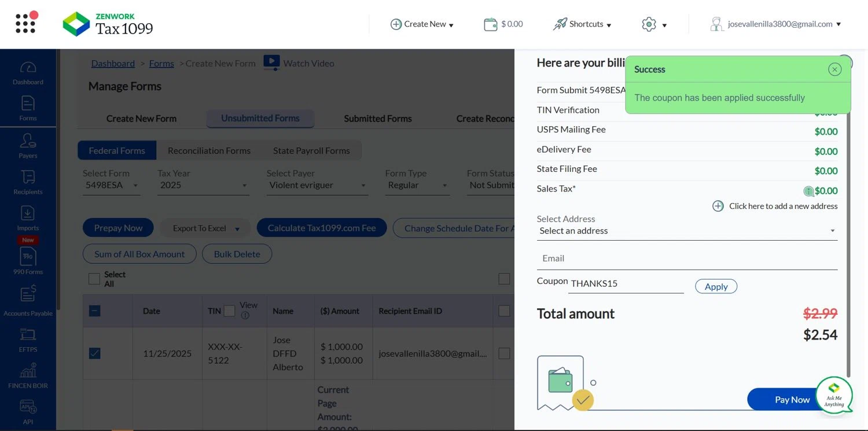
Task: Click Sum of All Box Amount
Action: [139, 254]
